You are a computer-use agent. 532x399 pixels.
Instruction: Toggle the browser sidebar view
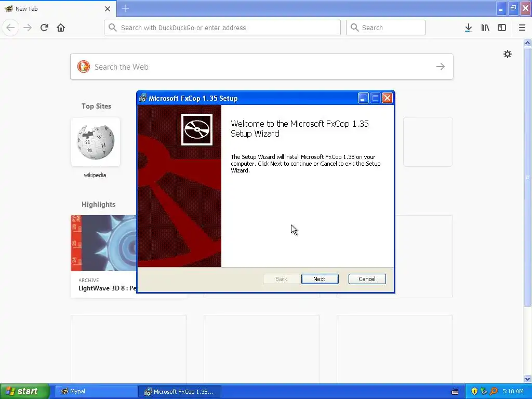pos(502,28)
